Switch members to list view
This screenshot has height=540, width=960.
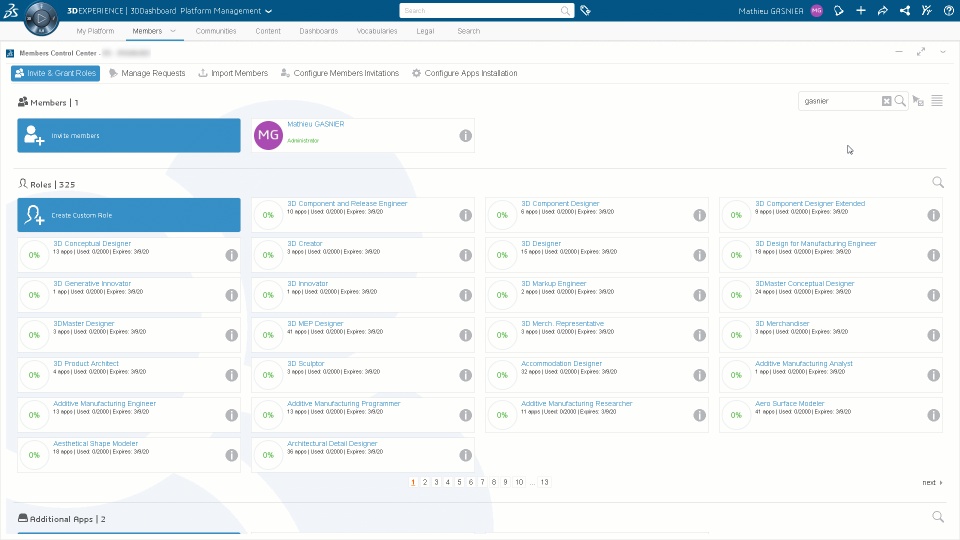click(x=937, y=101)
